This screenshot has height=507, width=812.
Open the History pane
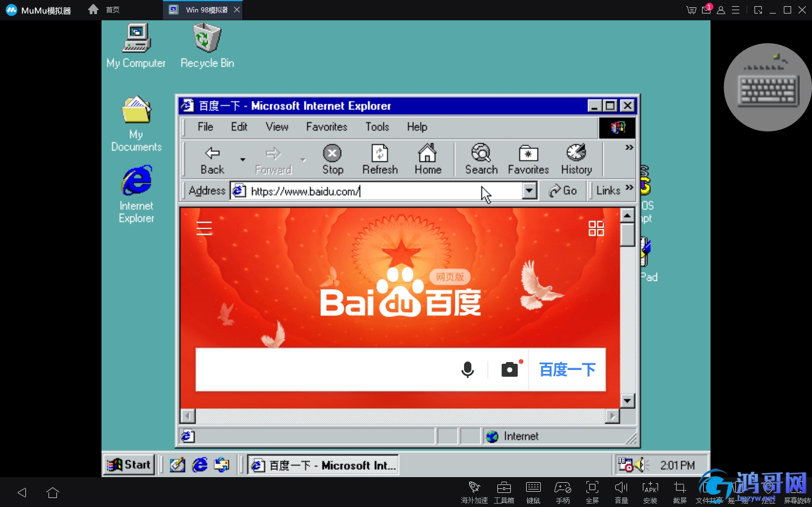(576, 160)
